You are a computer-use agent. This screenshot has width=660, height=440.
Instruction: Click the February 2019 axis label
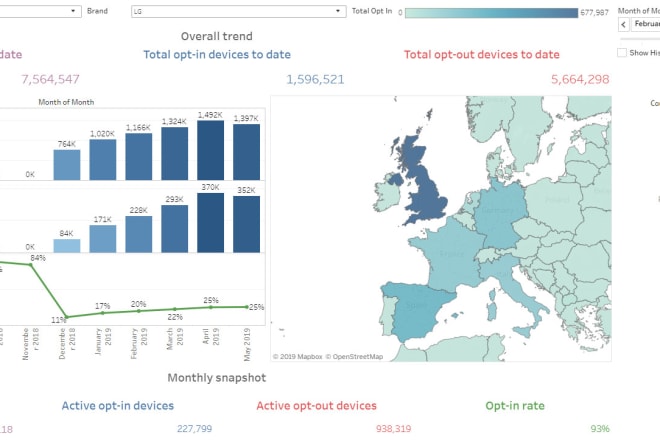tap(138, 344)
